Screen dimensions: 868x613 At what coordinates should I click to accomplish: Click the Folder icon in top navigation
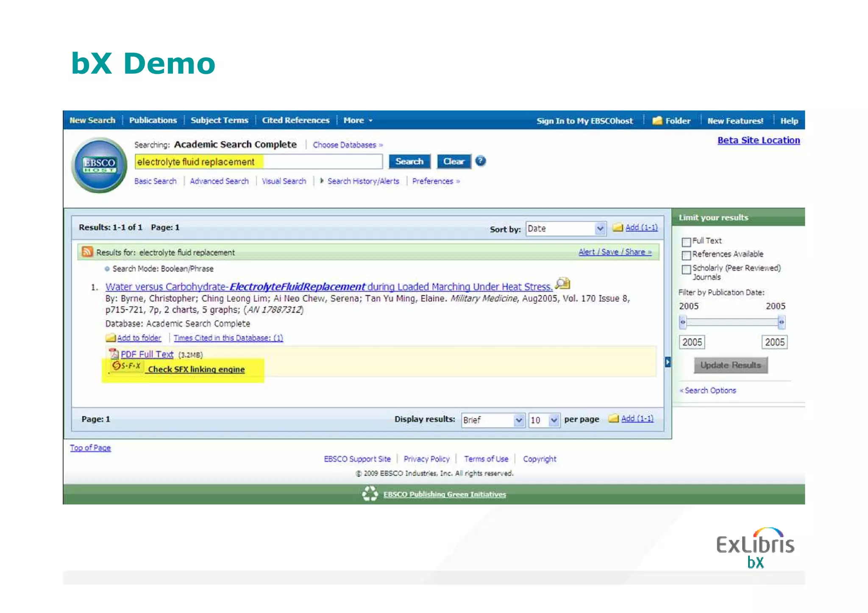click(x=657, y=121)
